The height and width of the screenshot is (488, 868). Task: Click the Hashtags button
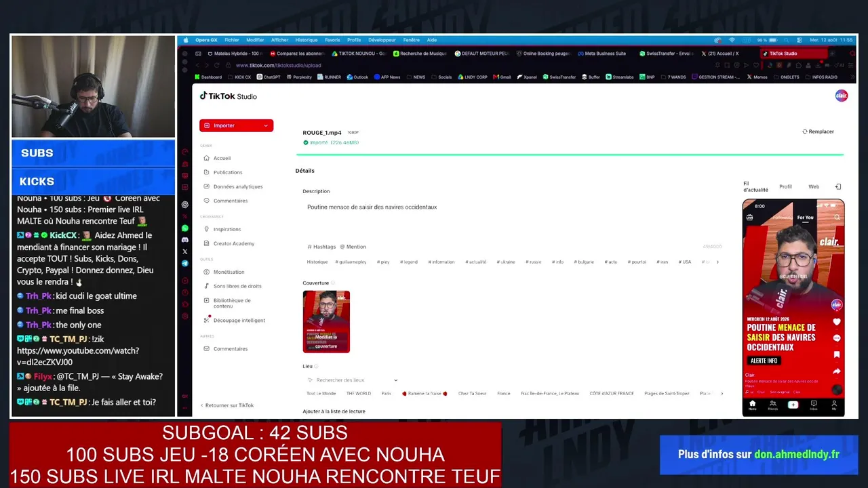(321, 247)
